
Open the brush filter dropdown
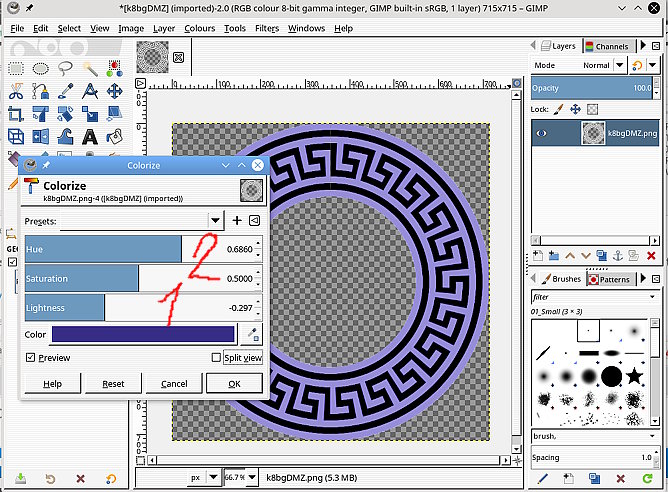[x=652, y=296]
